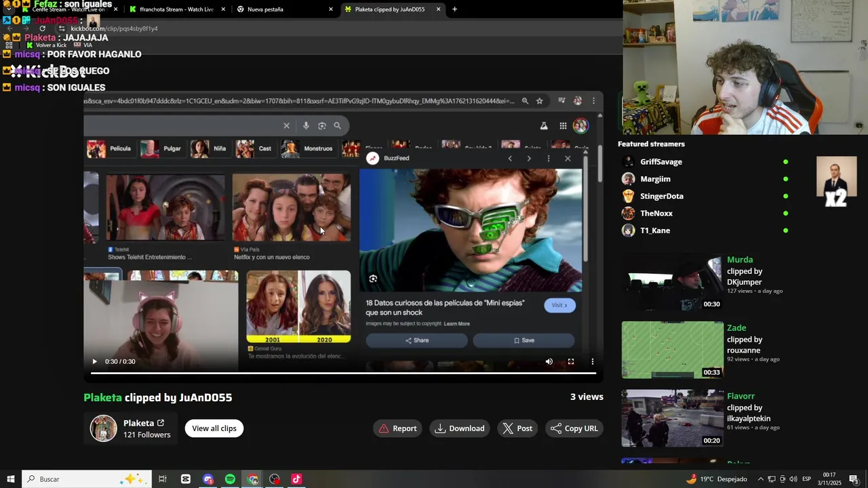Seek along the clip progress bar

coord(343,373)
